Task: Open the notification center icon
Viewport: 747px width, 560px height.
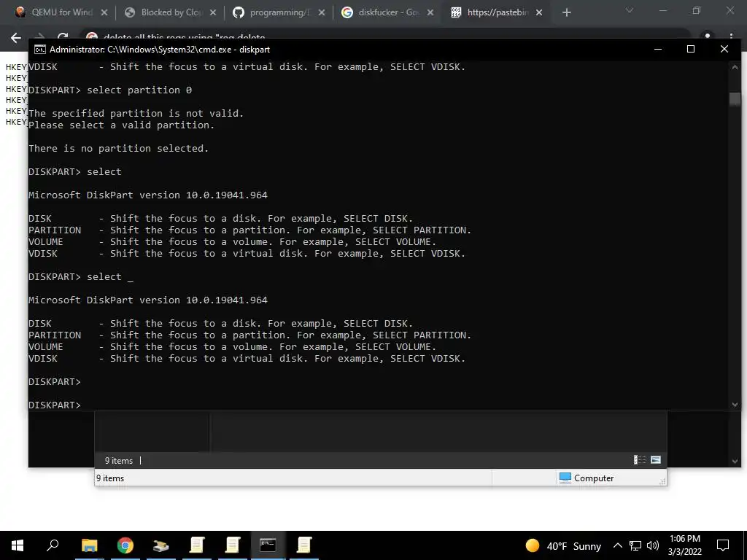Action: pyautogui.click(x=723, y=545)
